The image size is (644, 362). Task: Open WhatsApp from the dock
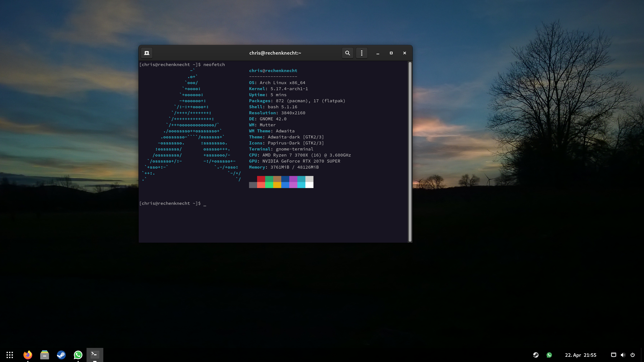click(x=78, y=355)
